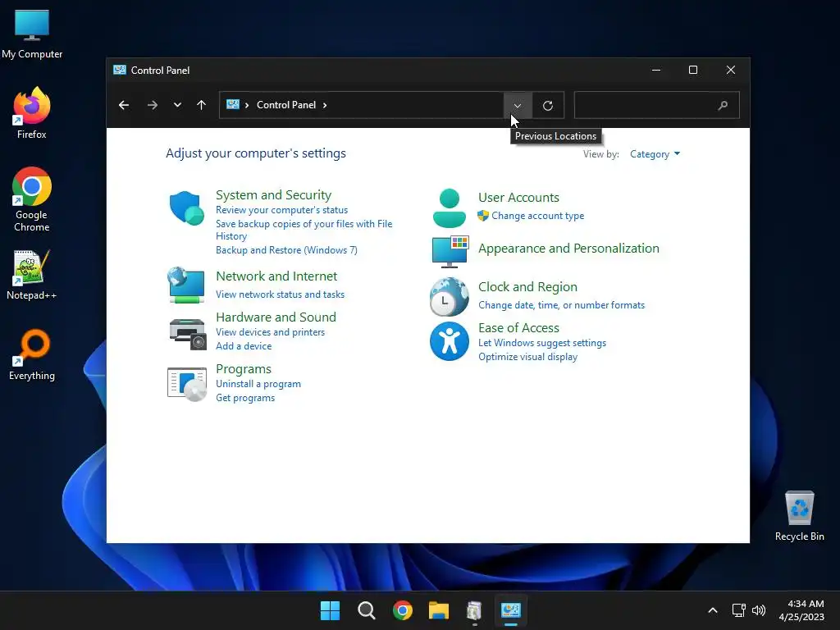Screen dimensions: 840x630
Task: Open the Windows Start menu
Action: pos(330,610)
